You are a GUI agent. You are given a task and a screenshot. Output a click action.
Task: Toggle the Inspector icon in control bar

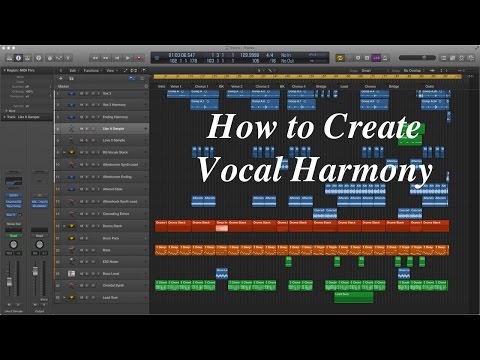[18, 58]
